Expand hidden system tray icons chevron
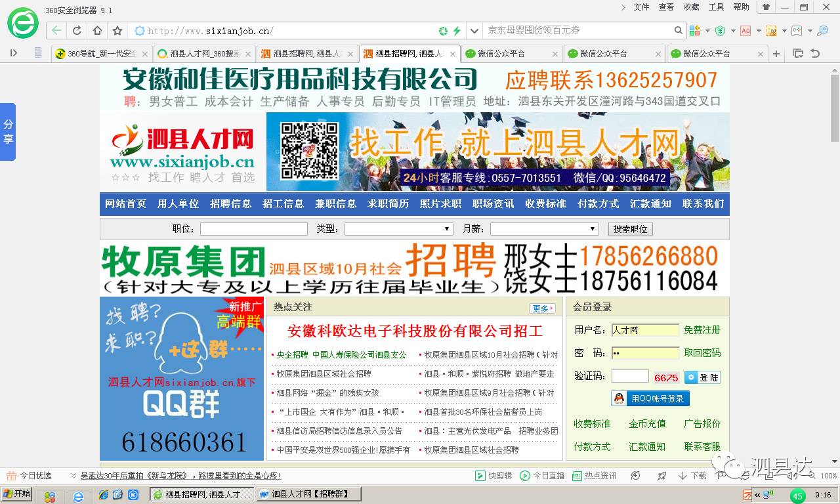 (757, 495)
